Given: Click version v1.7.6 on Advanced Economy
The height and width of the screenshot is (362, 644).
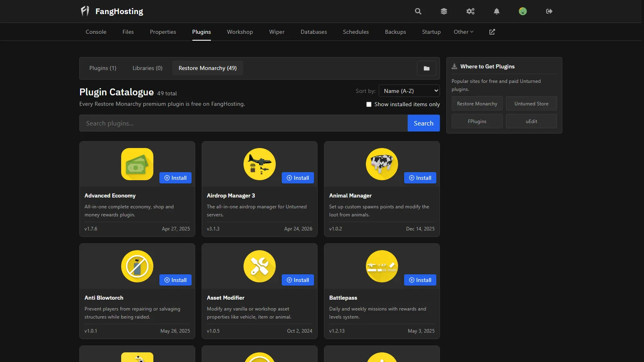Looking at the screenshot, I should pyautogui.click(x=91, y=229).
